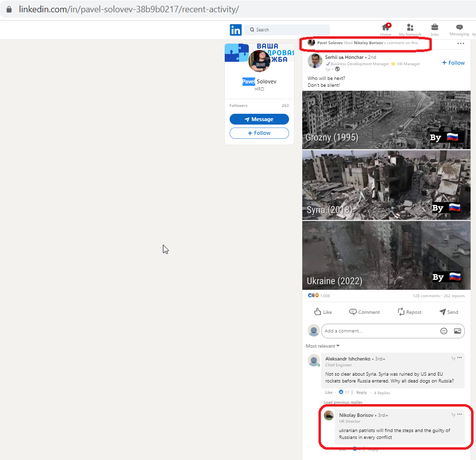The width and height of the screenshot is (476, 460).
Task: Like Aleksandr Ishchenko's comment
Action: 329,392
